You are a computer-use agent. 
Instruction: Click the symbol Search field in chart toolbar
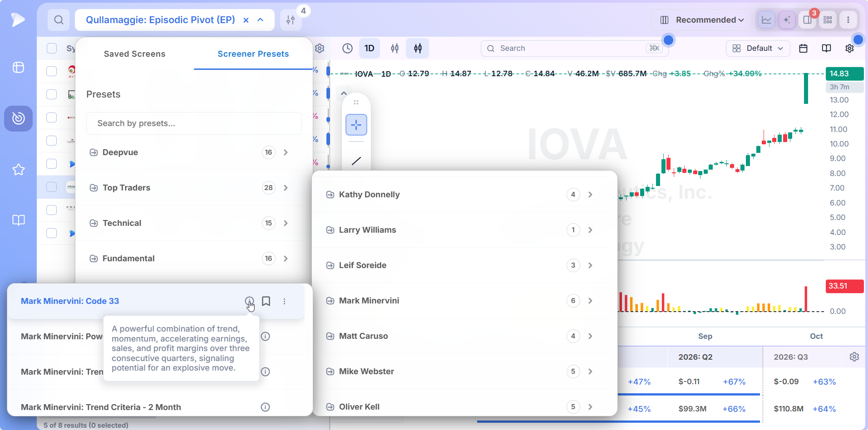pyautogui.click(x=574, y=49)
